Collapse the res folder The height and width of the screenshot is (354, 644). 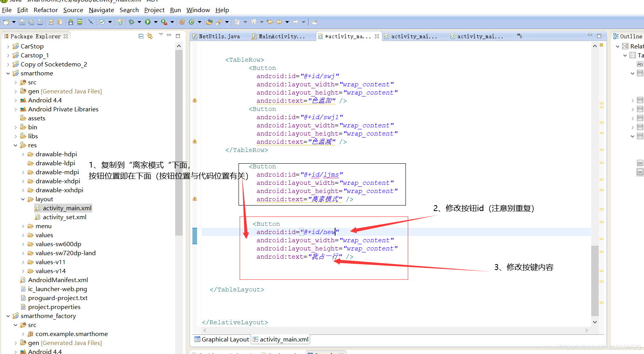(x=16, y=145)
